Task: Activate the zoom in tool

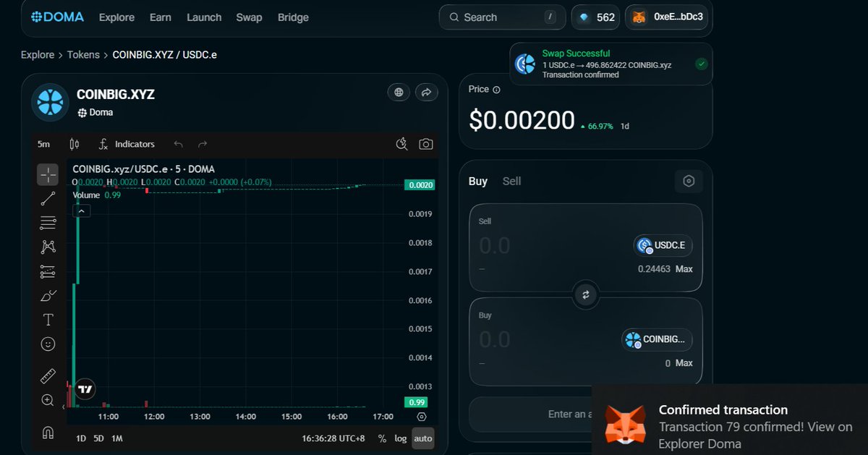Action: pyautogui.click(x=48, y=400)
